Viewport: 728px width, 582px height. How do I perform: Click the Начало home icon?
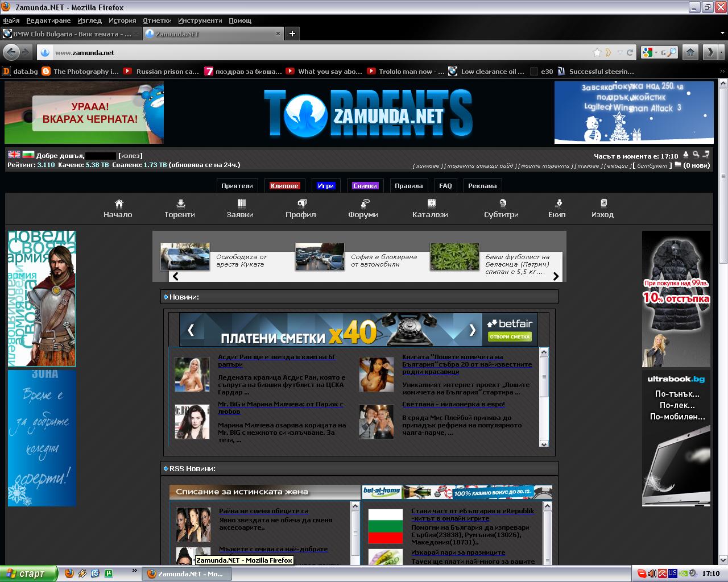pyautogui.click(x=119, y=203)
